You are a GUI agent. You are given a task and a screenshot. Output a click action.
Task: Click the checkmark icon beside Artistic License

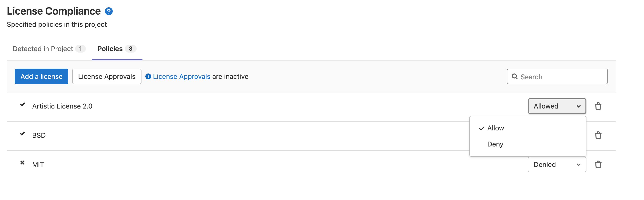pyautogui.click(x=22, y=104)
